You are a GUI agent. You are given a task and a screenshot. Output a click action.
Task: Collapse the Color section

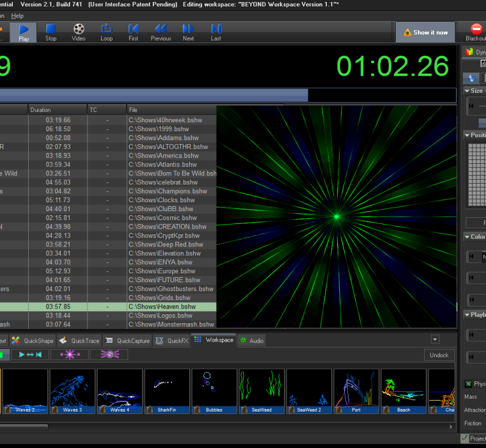[x=467, y=237]
